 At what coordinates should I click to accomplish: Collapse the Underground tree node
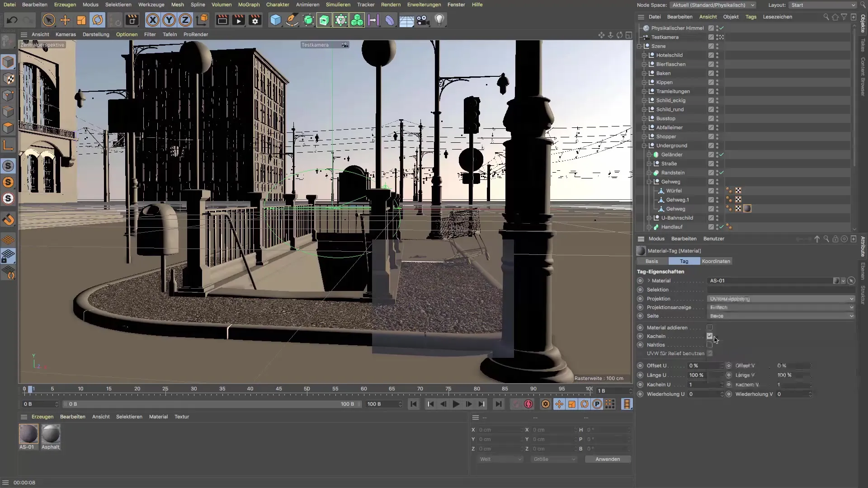pyautogui.click(x=644, y=145)
